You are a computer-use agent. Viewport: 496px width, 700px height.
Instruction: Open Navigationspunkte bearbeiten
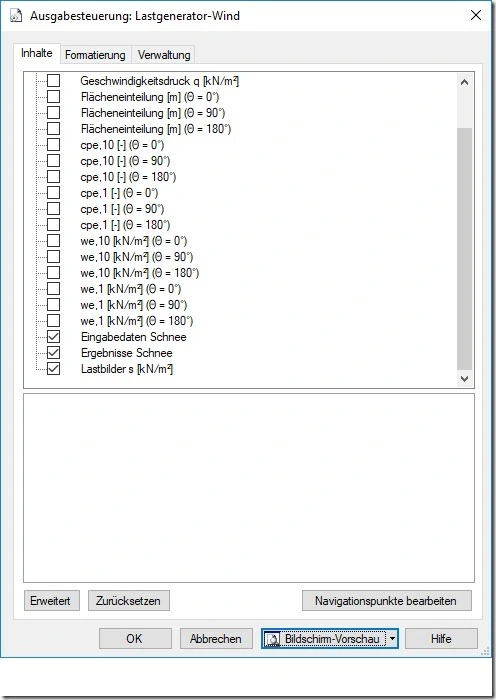pyautogui.click(x=387, y=601)
